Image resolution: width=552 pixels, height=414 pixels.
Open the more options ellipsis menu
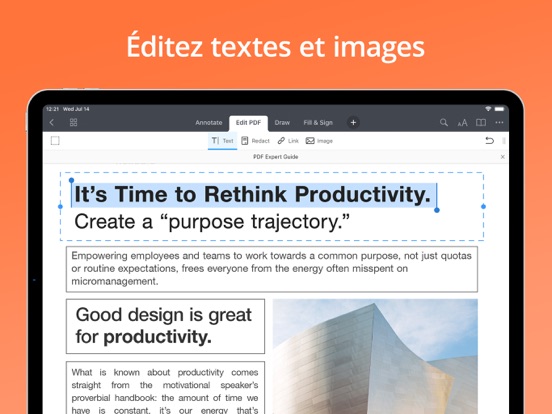[499, 123]
